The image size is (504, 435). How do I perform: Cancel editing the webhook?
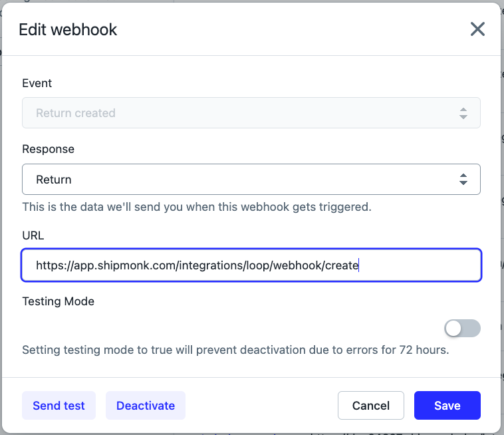coord(371,406)
